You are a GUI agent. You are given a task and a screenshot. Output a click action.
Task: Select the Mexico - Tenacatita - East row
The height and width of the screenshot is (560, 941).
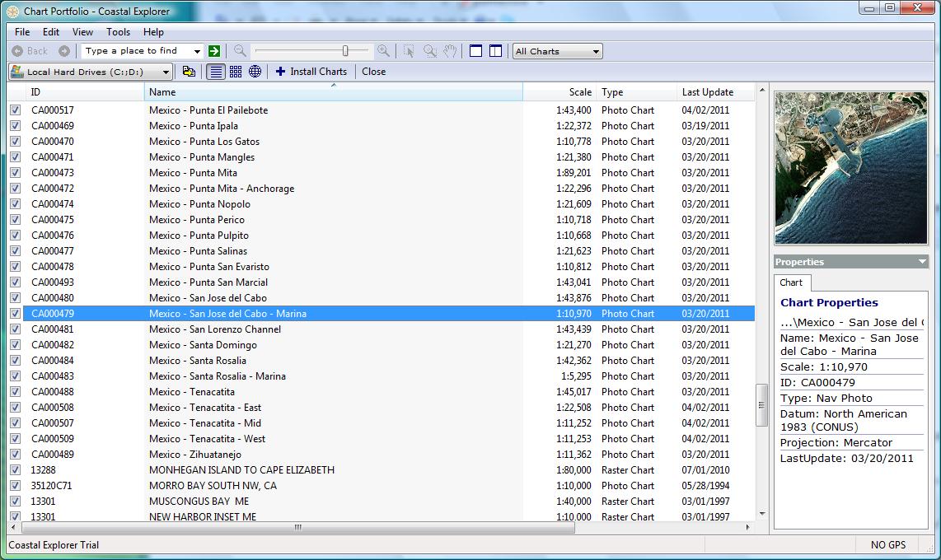pos(389,408)
